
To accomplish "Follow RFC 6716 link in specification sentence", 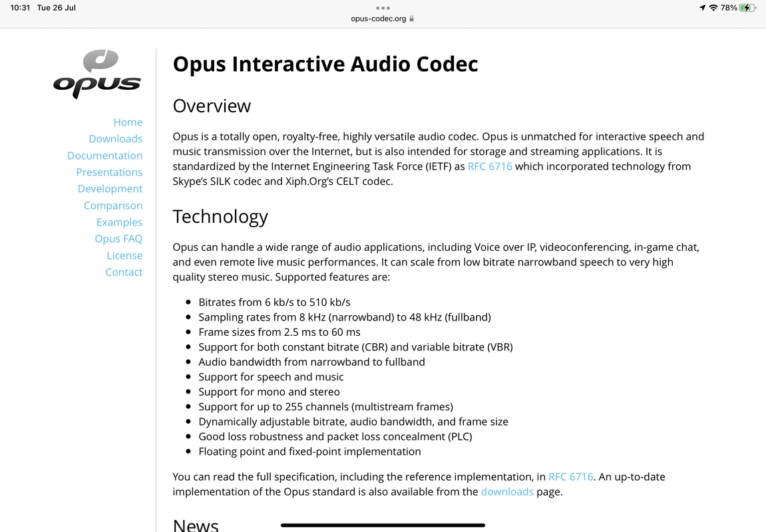I will [570, 477].
